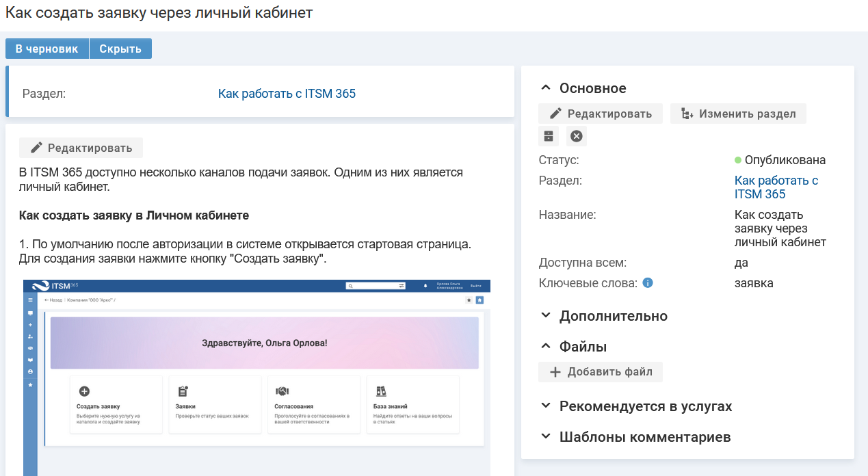Image resolution: width=868 pixels, height=476 pixels.
Task: Click Добавить файл with the plus icon
Action: (x=600, y=372)
